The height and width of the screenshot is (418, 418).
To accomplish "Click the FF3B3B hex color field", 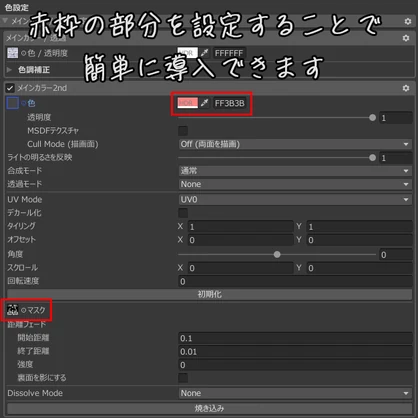I will pyautogui.click(x=230, y=103).
